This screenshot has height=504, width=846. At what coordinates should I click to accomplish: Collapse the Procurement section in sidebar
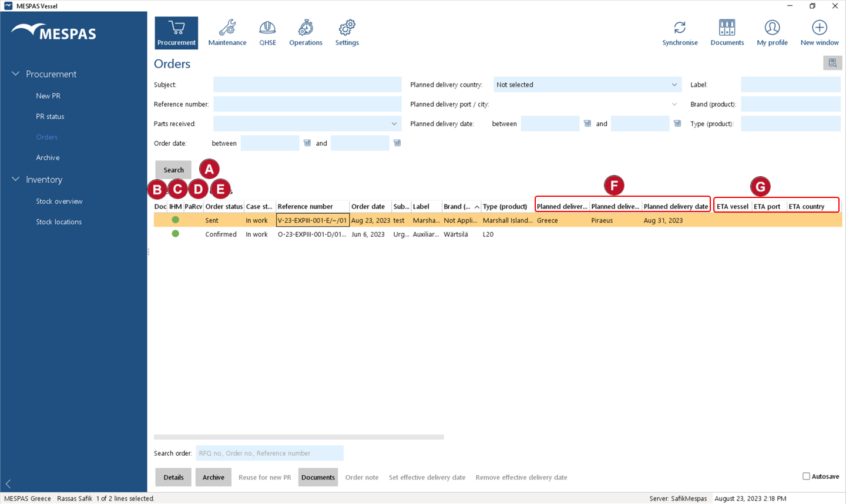[16, 74]
